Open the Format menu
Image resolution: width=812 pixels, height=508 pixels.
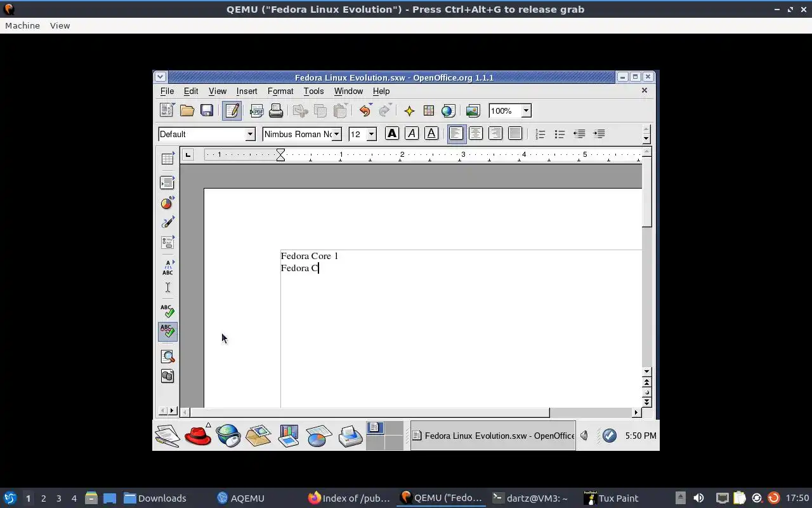point(280,91)
